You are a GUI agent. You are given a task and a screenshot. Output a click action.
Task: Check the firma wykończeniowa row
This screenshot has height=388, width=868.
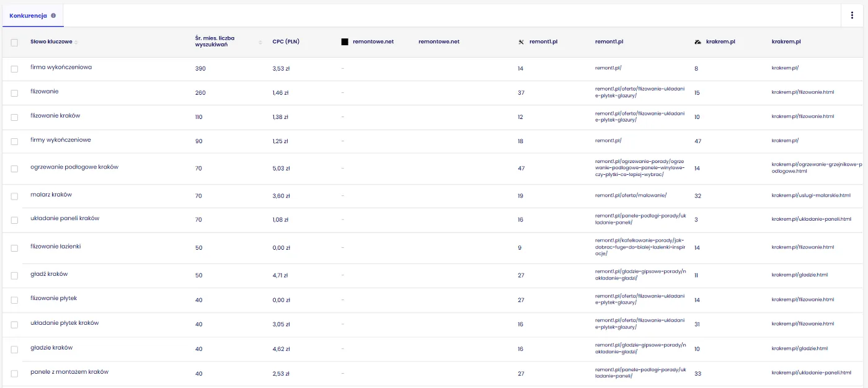14,69
